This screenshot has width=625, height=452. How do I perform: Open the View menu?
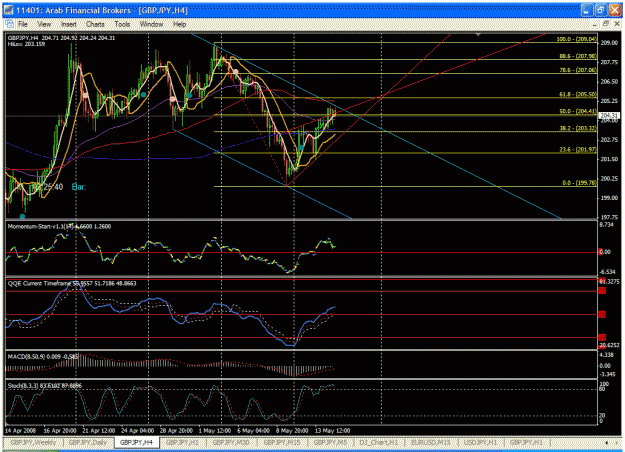tap(44, 24)
